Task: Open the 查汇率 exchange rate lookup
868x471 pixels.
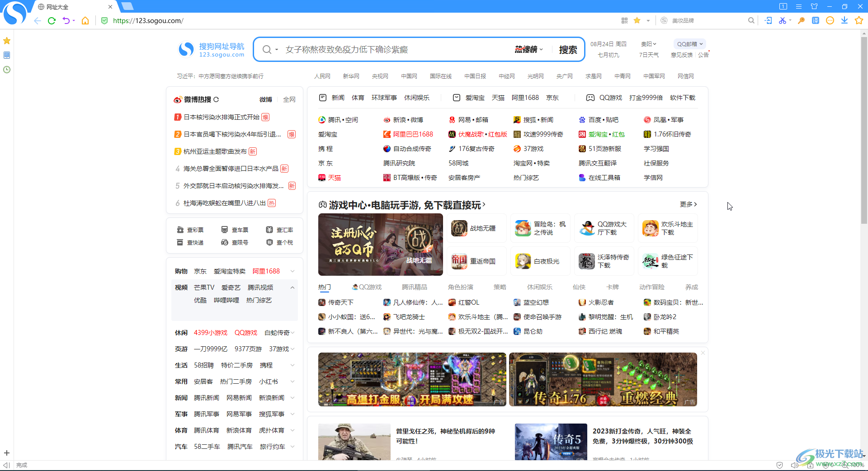Action: point(279,230)
